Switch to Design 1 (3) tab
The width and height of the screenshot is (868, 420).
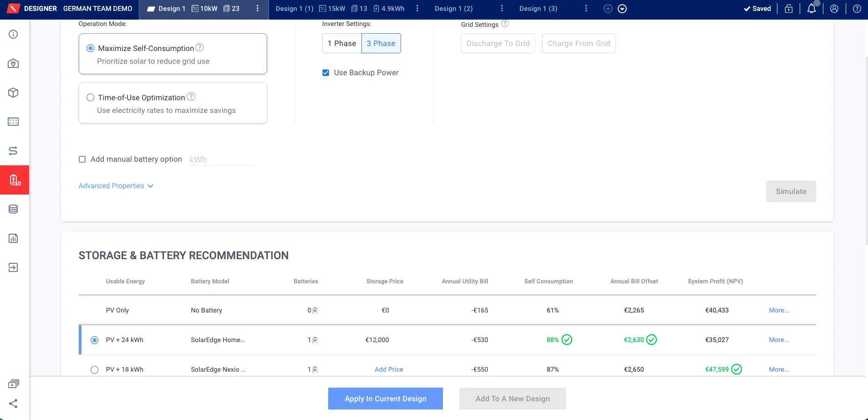(538, 9)
